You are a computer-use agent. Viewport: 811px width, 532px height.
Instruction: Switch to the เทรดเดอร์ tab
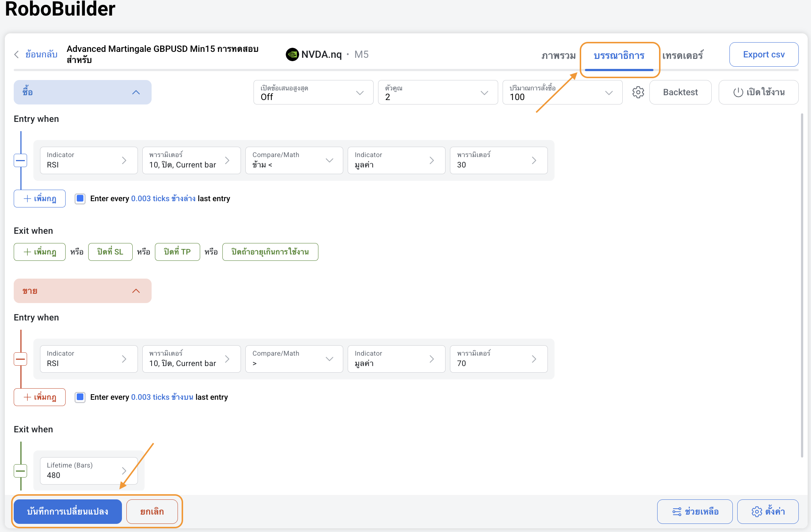pos(682,56)
